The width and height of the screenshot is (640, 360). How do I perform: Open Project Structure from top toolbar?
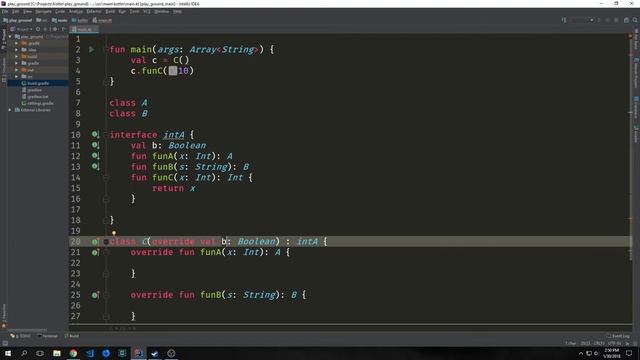pos(627,20)
